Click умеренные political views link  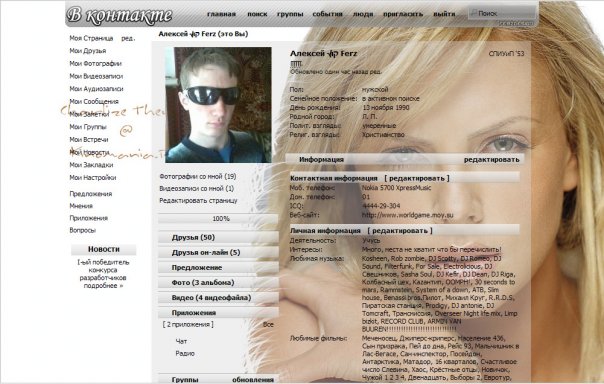pyautogui.click(x=379, y=126)
